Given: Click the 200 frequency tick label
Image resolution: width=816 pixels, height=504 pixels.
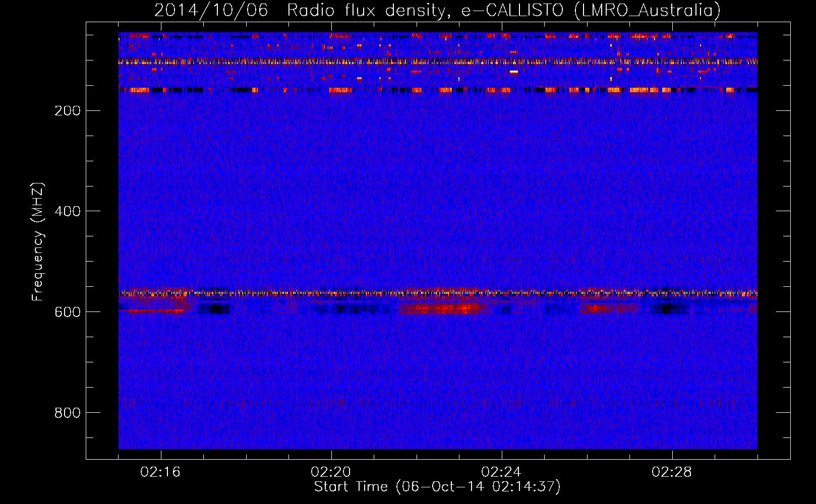Looking at the screenshot, I should [x=68, y=111].
